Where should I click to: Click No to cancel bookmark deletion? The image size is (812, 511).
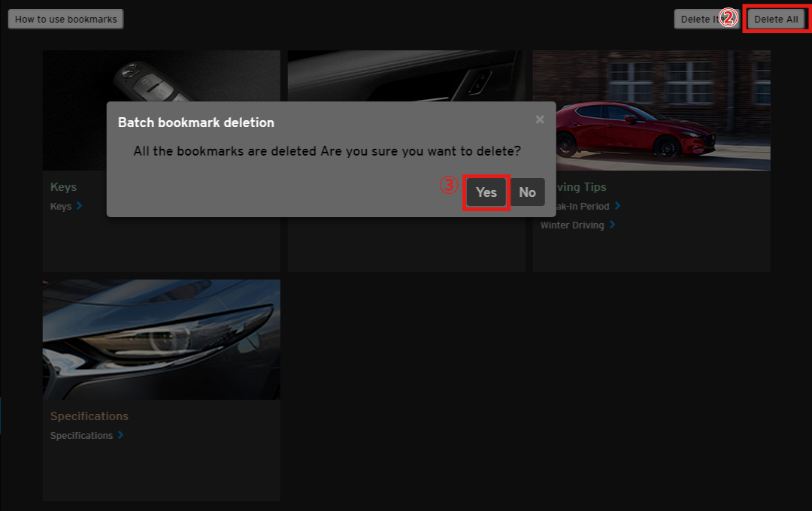(x=527, y=192)
